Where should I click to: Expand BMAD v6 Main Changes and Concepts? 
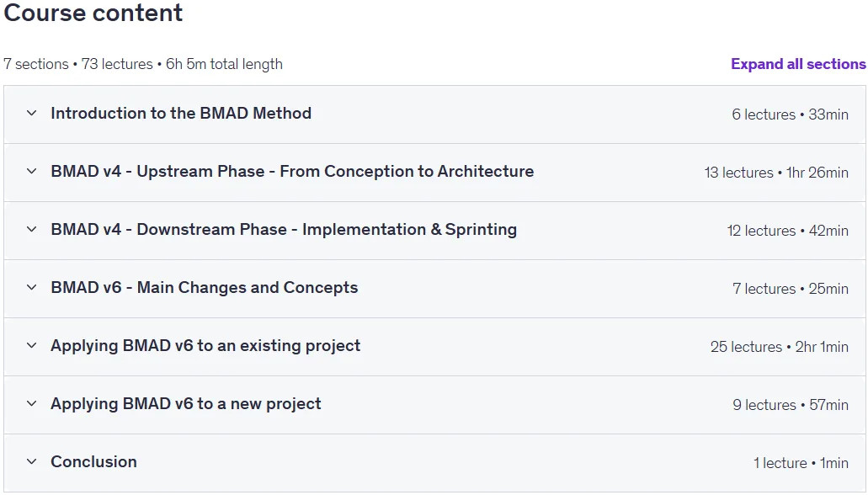click(205, 288)
